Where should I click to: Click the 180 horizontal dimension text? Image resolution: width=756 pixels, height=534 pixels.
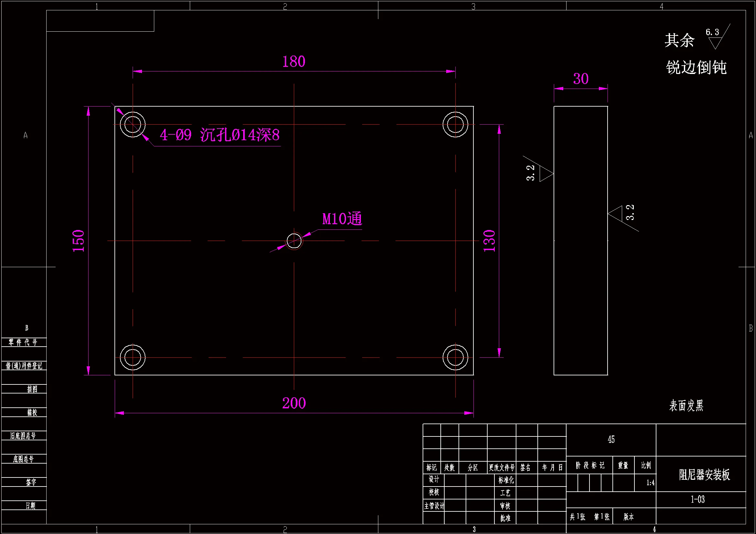[294, 61]
